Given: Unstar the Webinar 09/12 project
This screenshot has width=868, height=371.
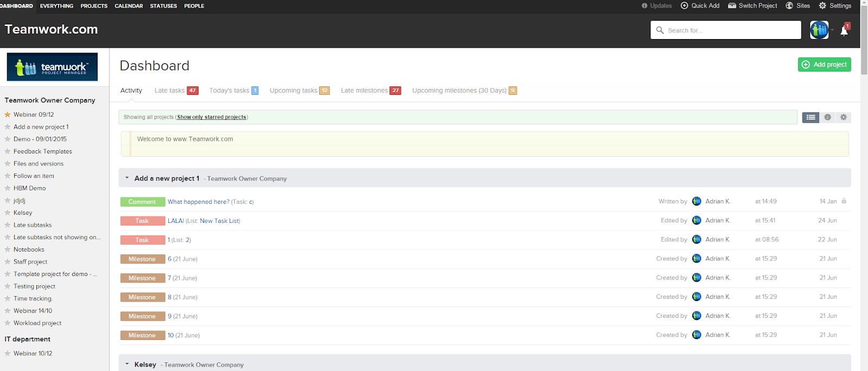Looking at the screenshot, I should [8, 114].
